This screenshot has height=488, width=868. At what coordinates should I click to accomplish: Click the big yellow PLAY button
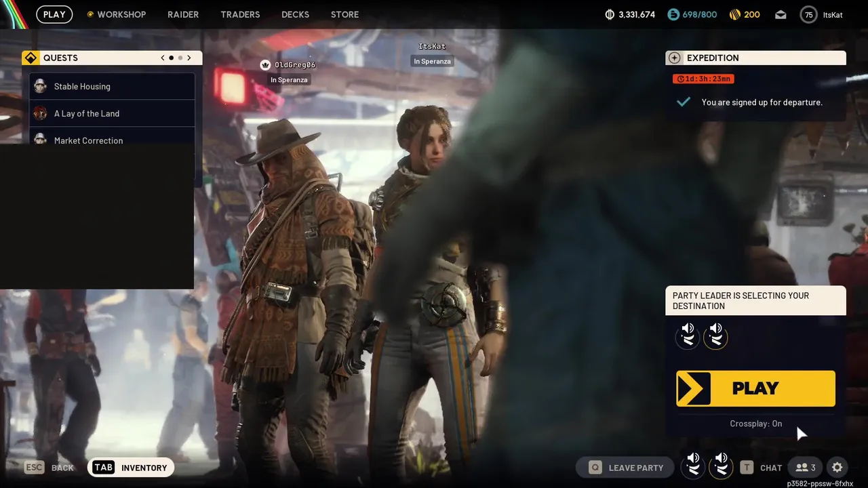tap(755, 388)
